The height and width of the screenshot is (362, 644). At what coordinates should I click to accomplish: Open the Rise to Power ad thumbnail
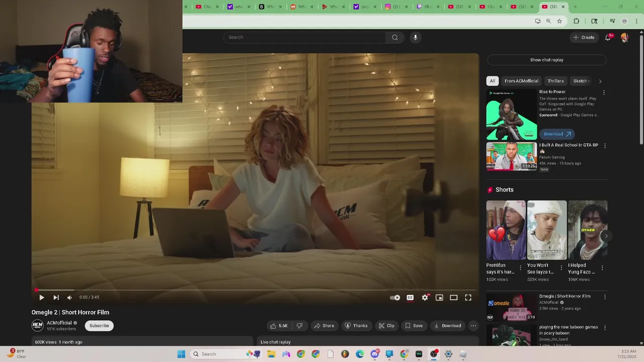[x=512, y=115]
